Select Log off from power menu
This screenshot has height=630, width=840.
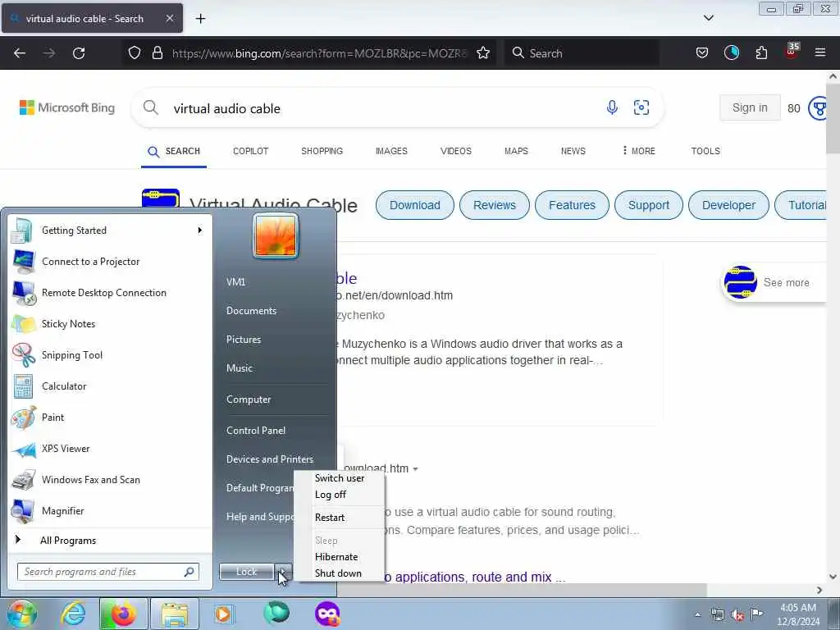[x=331, y=495]
